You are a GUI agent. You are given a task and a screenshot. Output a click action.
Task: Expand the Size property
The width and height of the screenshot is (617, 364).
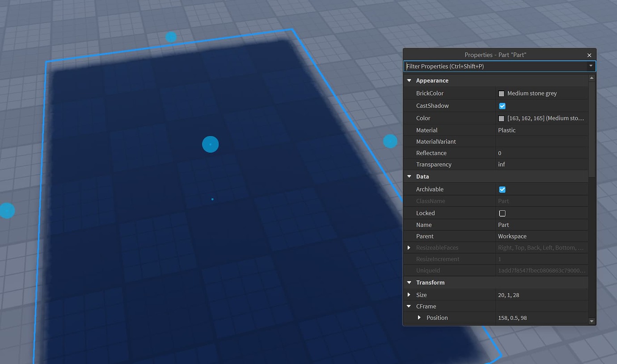click(409, 295)
